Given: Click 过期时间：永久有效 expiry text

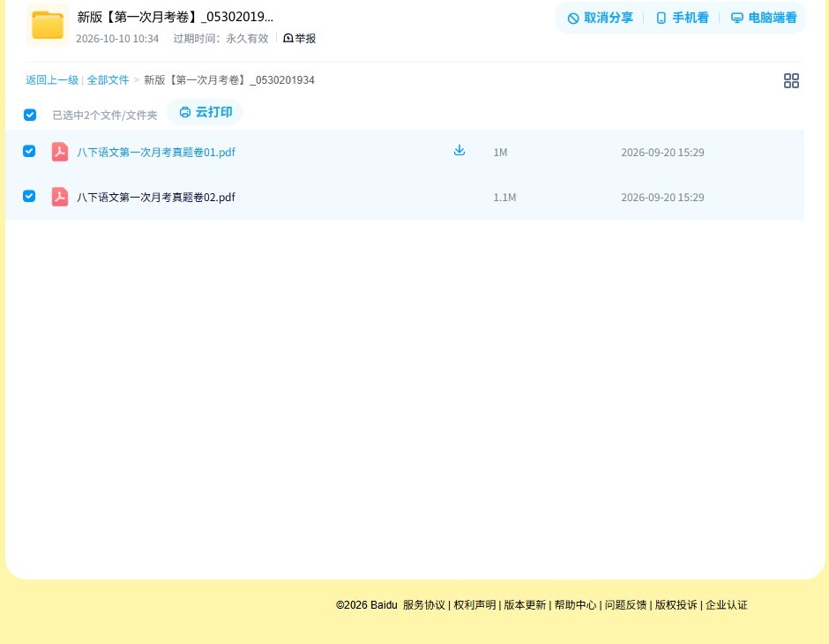Looking at the screenshot, I should click(x=221, y=39).
